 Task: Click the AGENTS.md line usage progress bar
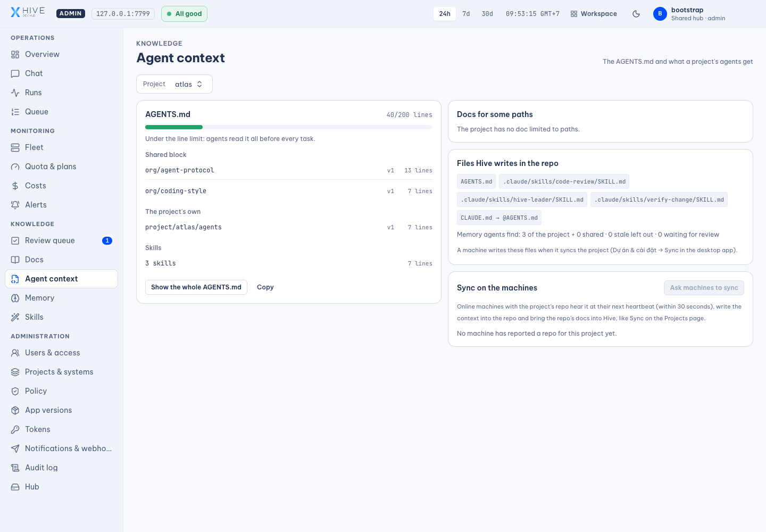point(289,127)
